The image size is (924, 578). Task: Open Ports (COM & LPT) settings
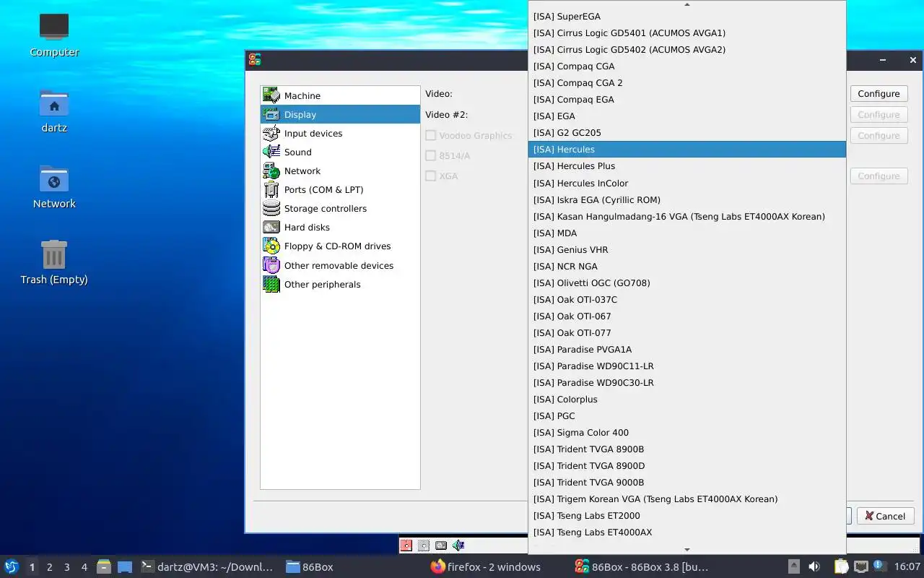340,189
